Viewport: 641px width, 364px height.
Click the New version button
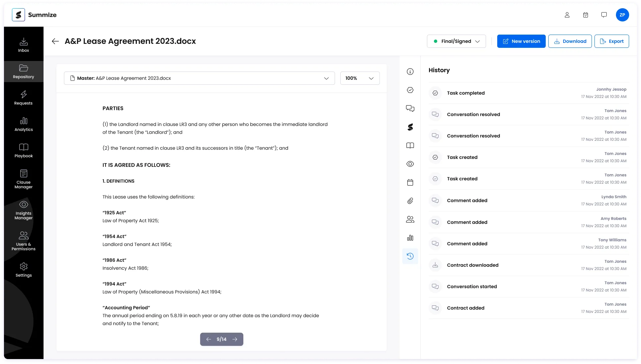coord(521,41)
